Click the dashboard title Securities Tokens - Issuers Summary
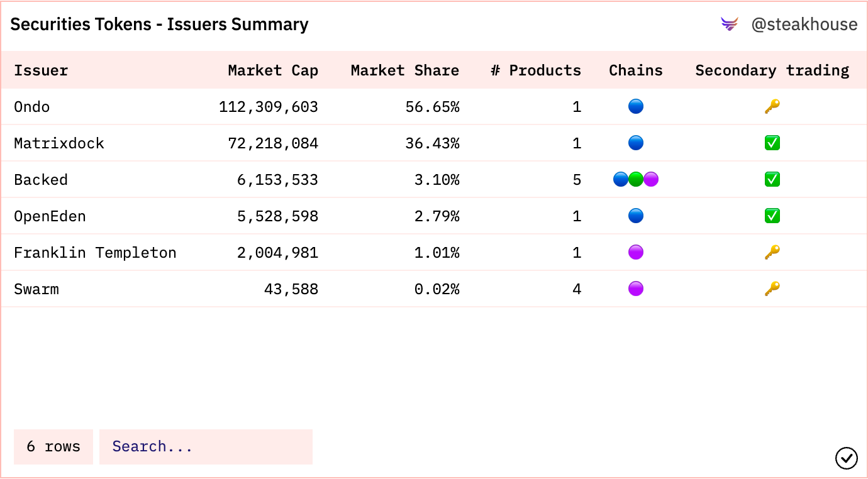 159,25
